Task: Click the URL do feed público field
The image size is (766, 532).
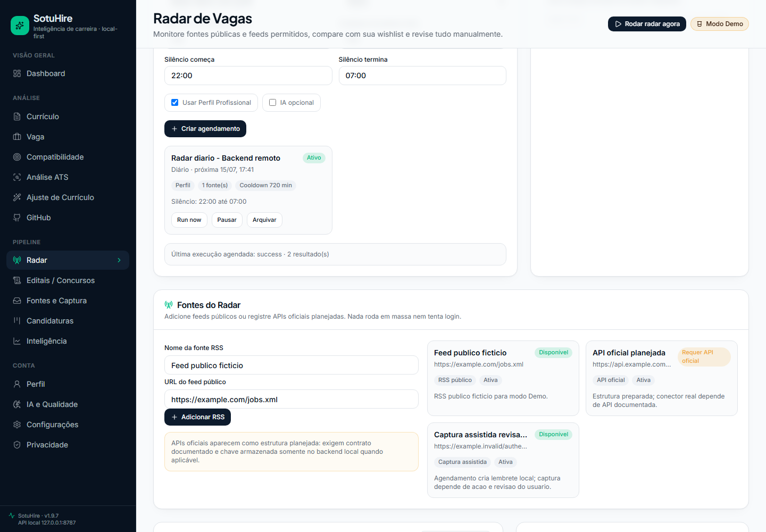Action: click(x=292, y=400)
